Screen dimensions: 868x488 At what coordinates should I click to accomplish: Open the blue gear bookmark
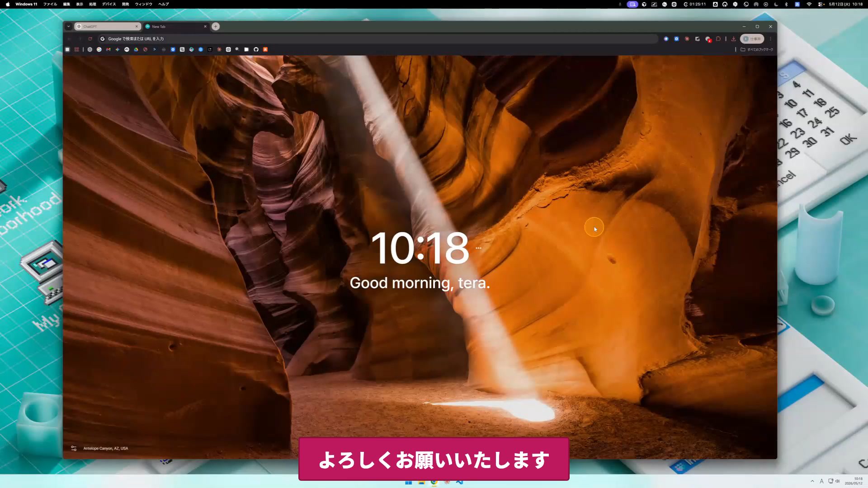173,50
